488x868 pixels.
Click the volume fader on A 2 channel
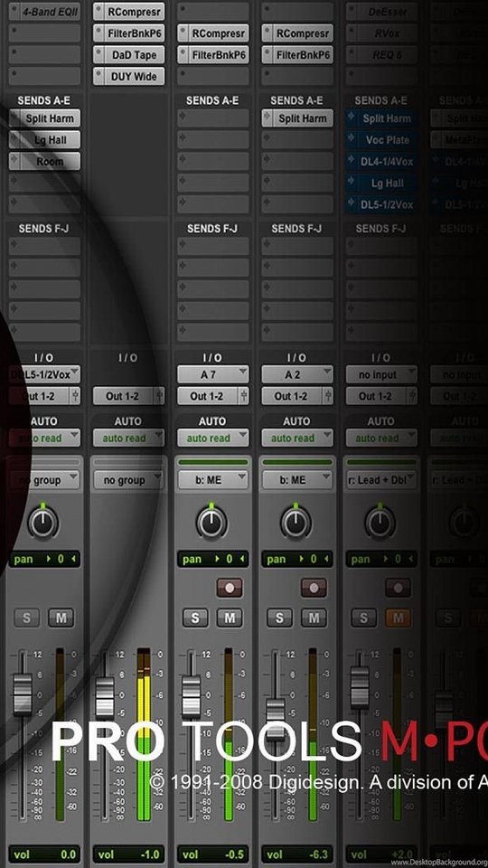[x=276, y=719]
